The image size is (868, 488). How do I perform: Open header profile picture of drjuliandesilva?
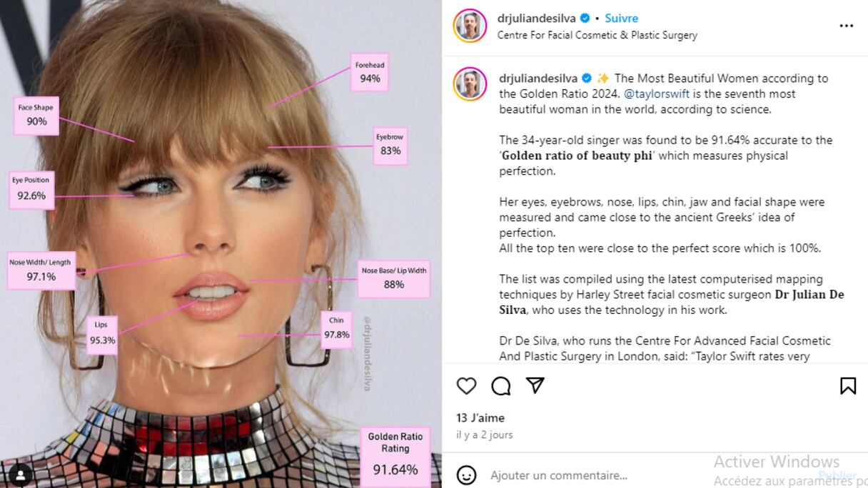pyautogui.click(x=470, y=26)
